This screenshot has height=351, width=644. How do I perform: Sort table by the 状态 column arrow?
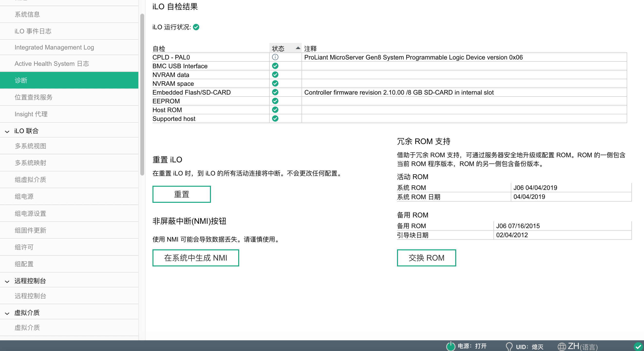pos(298,48)
